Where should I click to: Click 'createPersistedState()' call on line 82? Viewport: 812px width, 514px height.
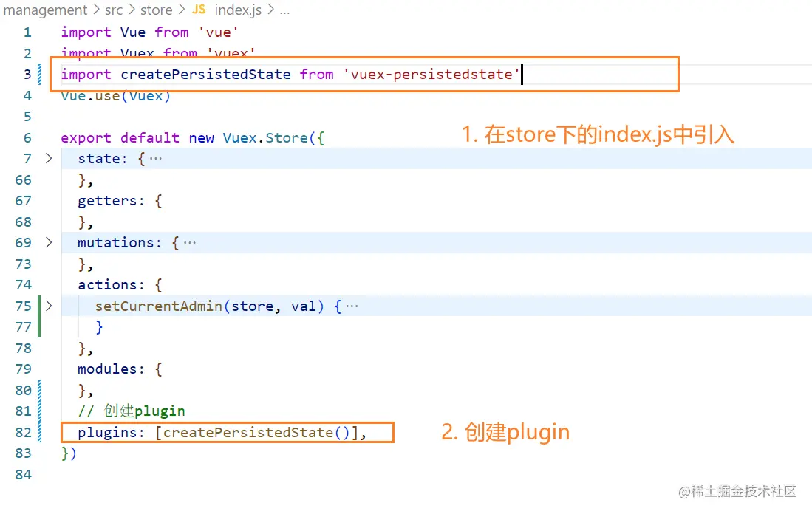click(x=257, y=432)
